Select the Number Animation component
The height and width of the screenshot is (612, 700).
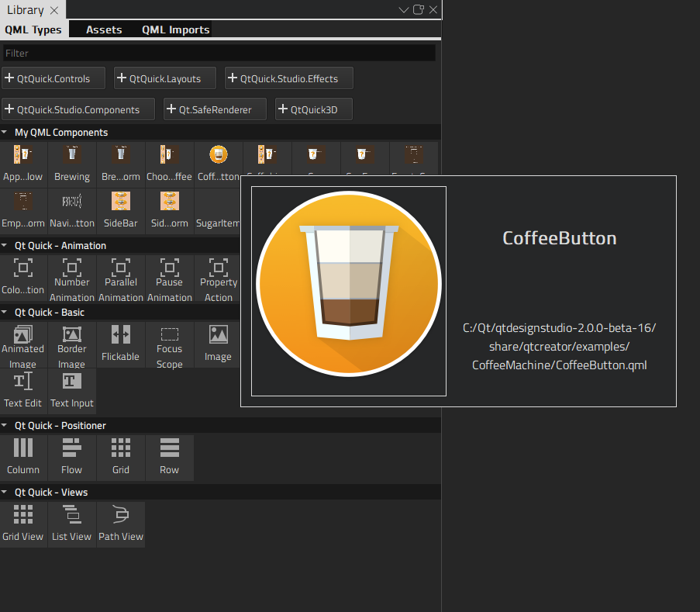coord(71,278)
